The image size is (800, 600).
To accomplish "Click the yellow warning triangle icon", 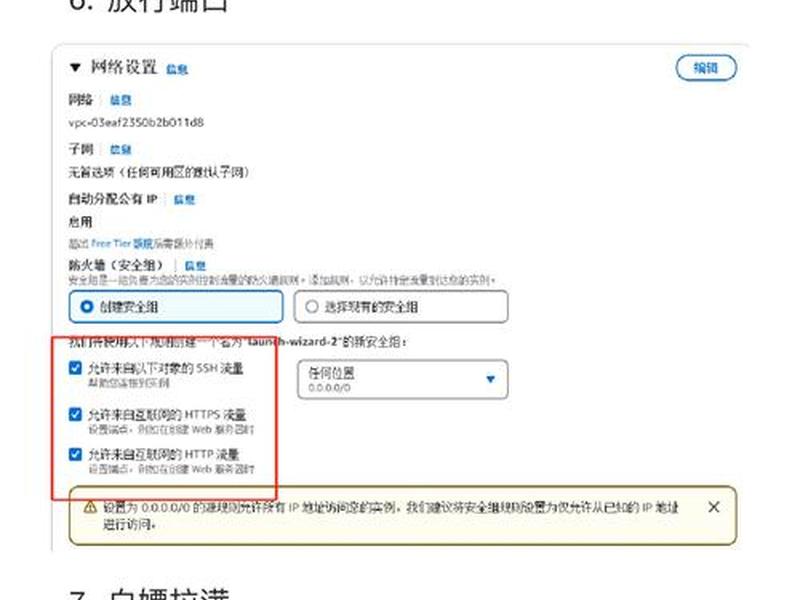I will pos(90,507).
